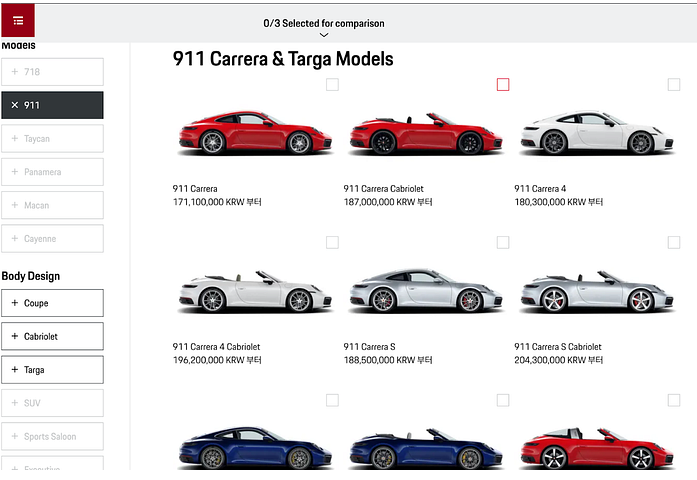This screenshot has height=480, width=697.
Task: Check compare box for 911 Carrera Cabriolet
Action: [x=503, y=84]
